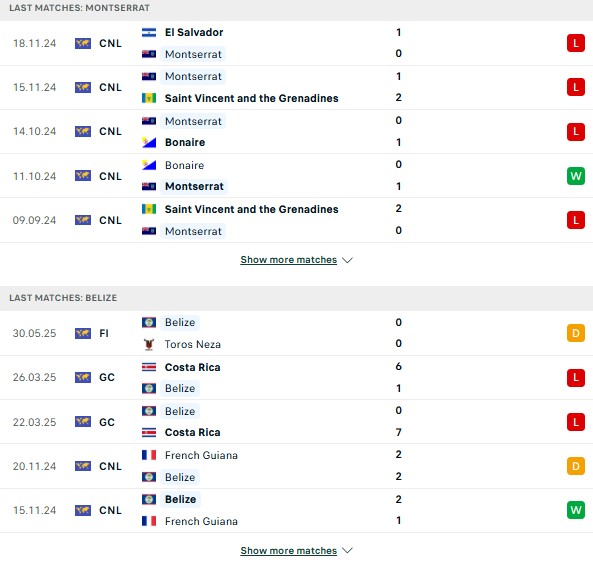Click the green win badge for 11.10.24 match
This screenshot has height=567, width=593.
(x=576, y=176)
